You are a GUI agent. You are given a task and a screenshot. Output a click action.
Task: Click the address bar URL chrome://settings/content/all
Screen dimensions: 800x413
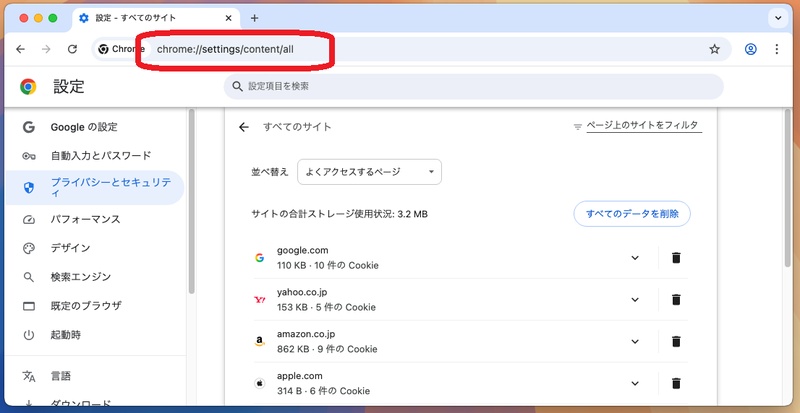coord(225,50)
